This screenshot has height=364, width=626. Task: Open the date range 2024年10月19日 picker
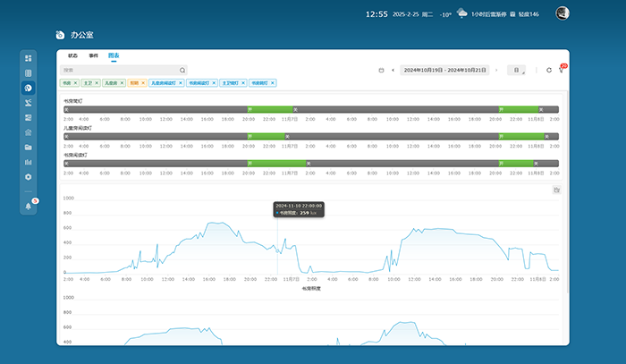444,70
